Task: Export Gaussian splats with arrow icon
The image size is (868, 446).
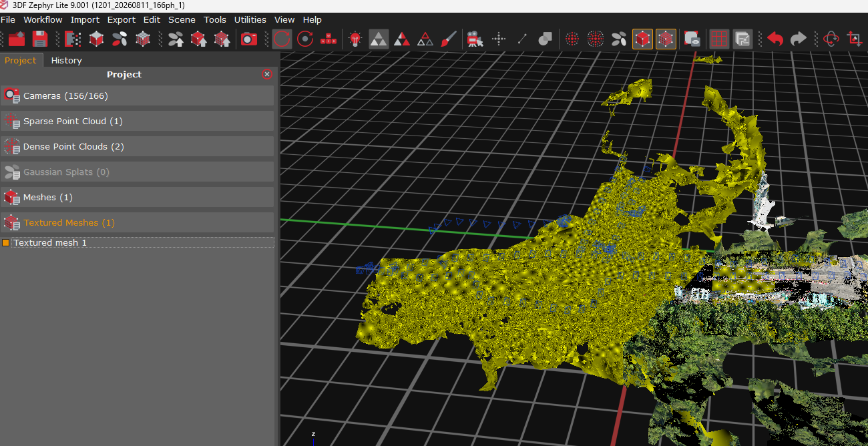Action: (176, 39)
